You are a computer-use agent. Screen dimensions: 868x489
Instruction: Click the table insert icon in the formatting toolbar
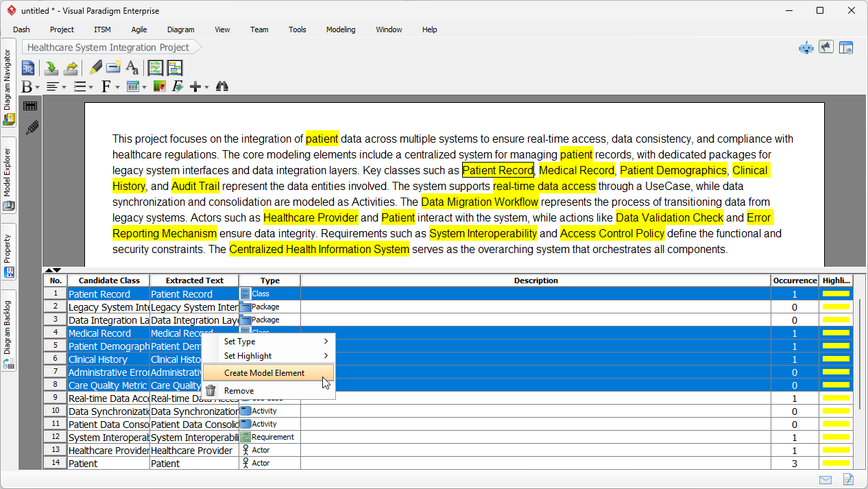pos(134,86)
